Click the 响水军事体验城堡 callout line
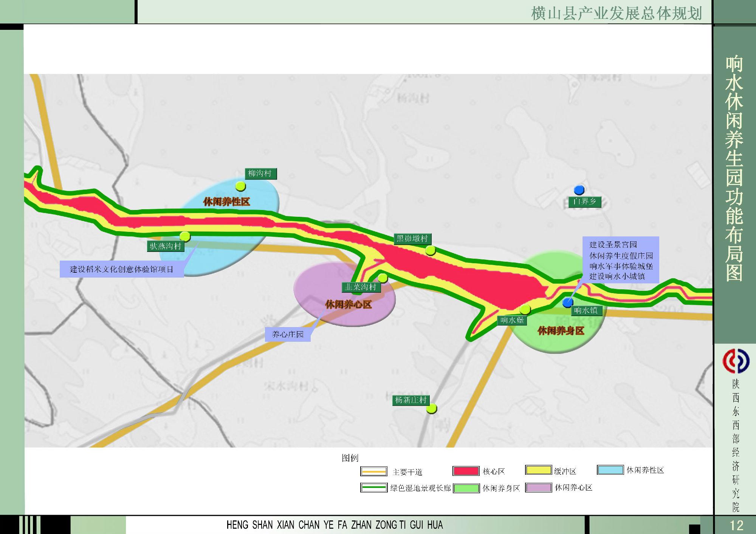 point(621,266)
